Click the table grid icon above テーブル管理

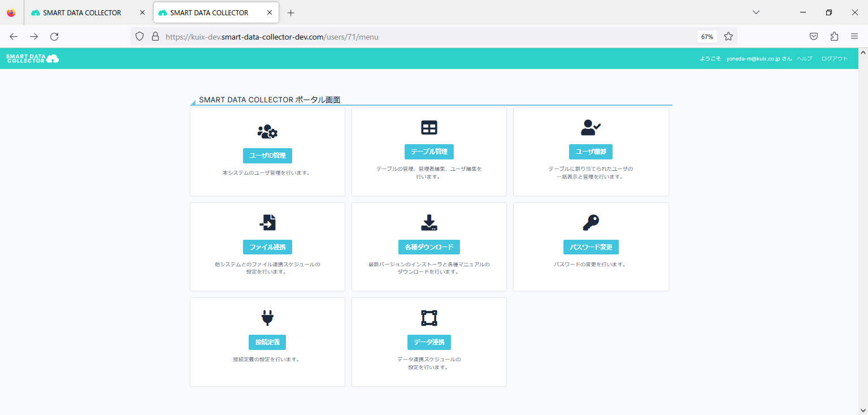[x=429, y=128]
